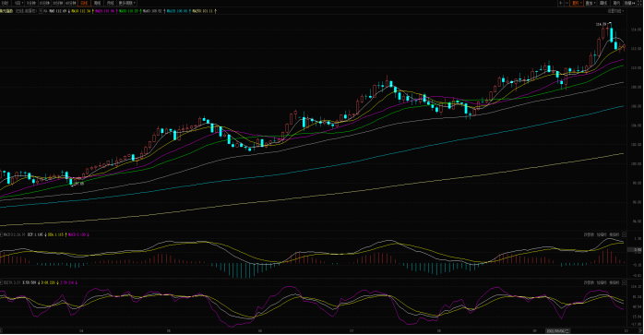Toggle fullscreen with the top-right corner expand icon
The width and height of the screenshot is (644, 335).
click(x=639, y=3)
